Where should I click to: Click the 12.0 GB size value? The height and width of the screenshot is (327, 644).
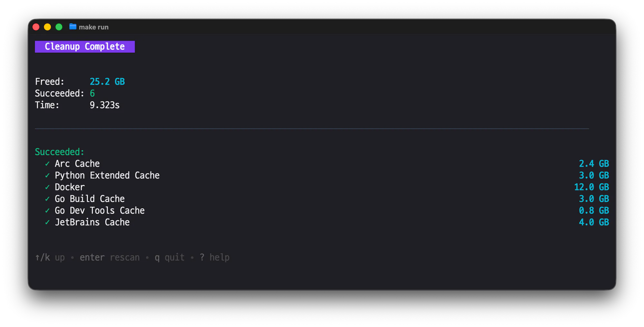pos(591,187)
